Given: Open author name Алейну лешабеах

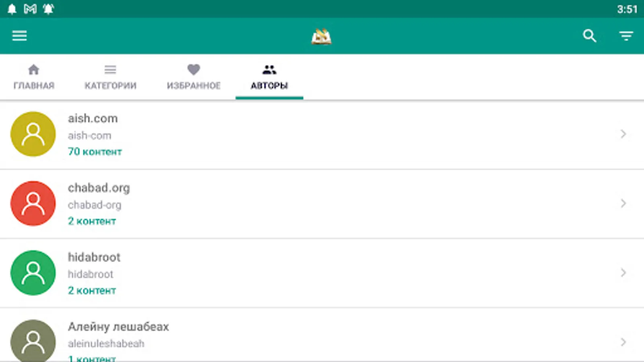Looking at the screenshot, I should pyautogui.click(x=118, y=327).
